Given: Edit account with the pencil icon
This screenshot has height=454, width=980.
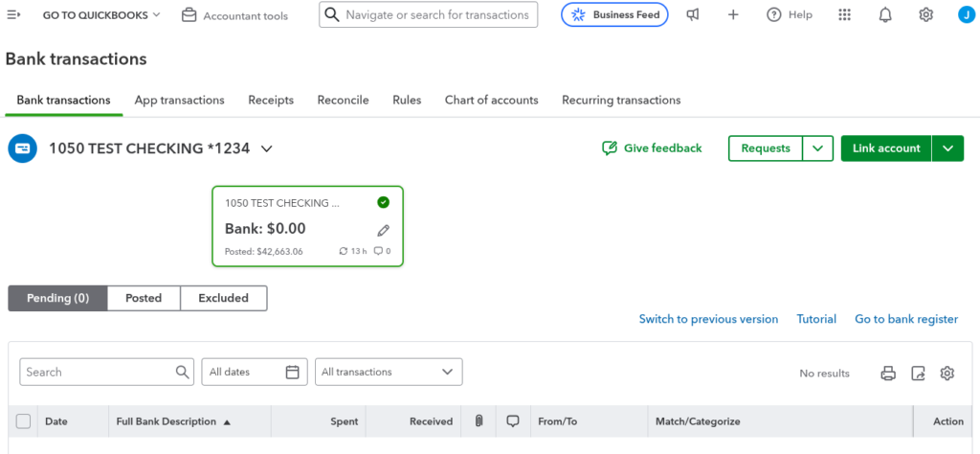Looking at the screenshot, I should (383, 231).
